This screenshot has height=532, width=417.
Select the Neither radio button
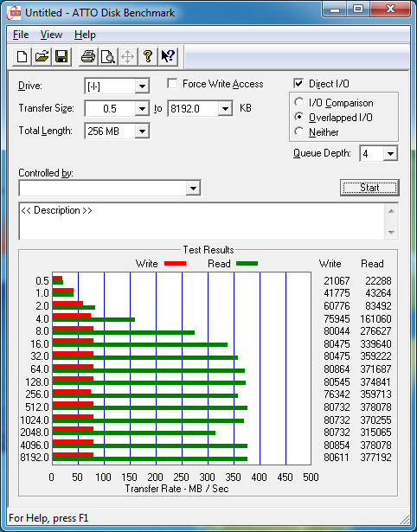click(x=299, y=131)
